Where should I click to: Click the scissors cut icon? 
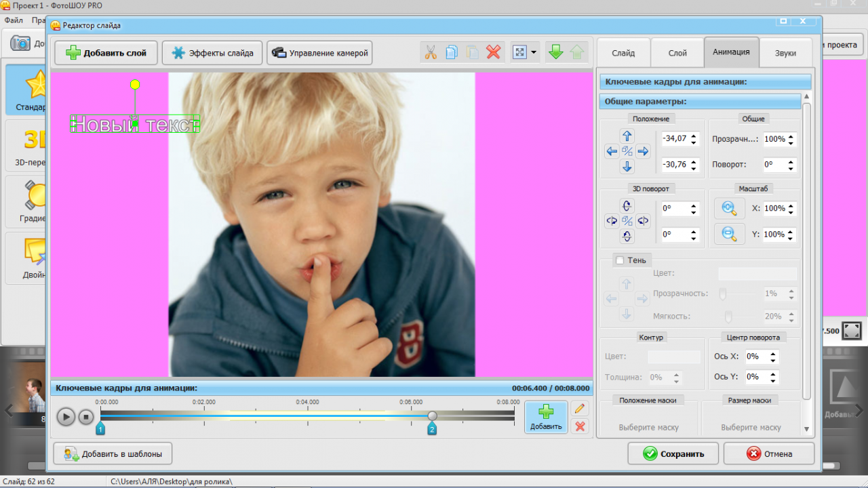431,52
